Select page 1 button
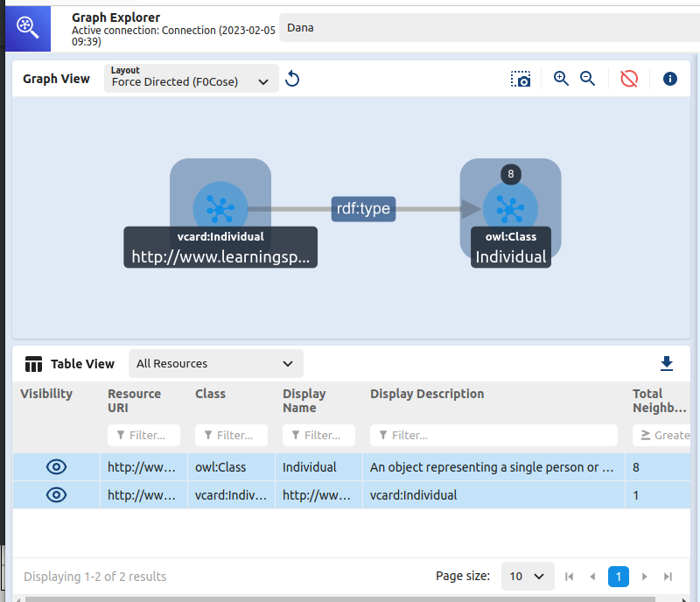Image resolution: width=700 pixels, height=602 pixels. point(619,577)
